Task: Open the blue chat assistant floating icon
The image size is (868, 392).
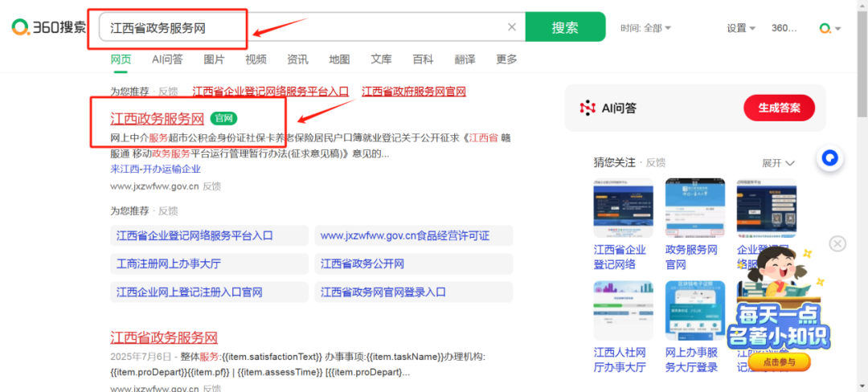Action: tap(831, 159)
